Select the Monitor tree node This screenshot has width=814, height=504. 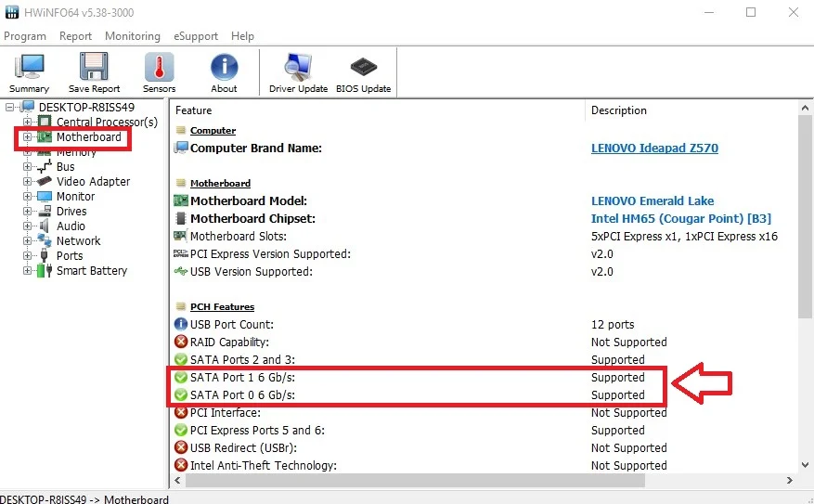click(75, 196)
